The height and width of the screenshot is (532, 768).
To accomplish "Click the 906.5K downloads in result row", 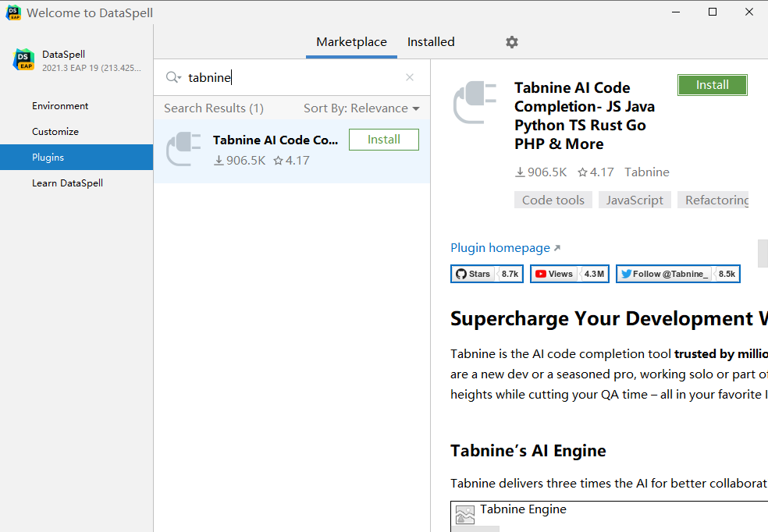I will click(x=240, y=161).
